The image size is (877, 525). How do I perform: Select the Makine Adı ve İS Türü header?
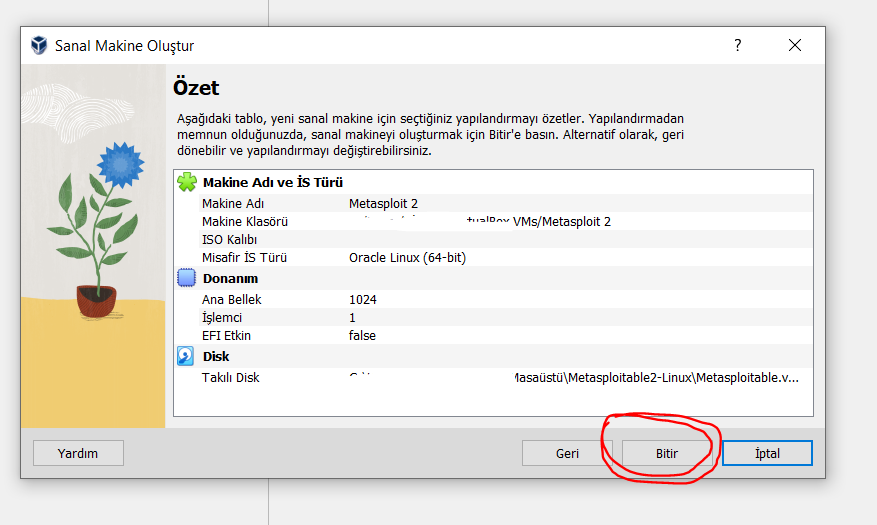pos(272,183)
